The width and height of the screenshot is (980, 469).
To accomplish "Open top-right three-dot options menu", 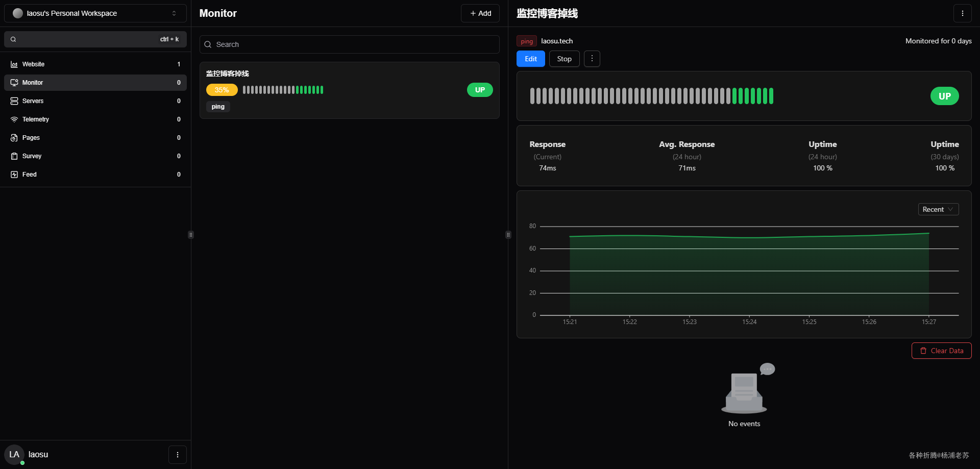I will click(x=963, y=13).
